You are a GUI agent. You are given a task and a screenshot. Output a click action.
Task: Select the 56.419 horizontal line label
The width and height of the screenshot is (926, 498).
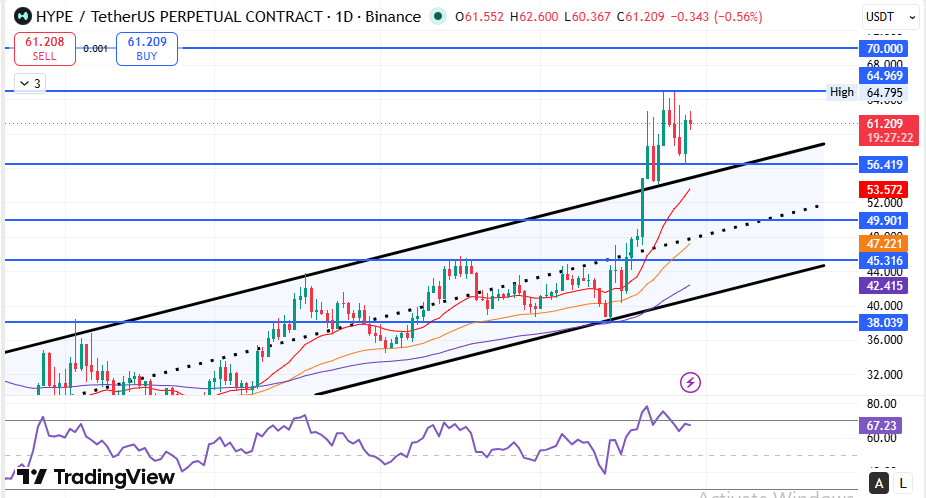(x=884, y=164)
